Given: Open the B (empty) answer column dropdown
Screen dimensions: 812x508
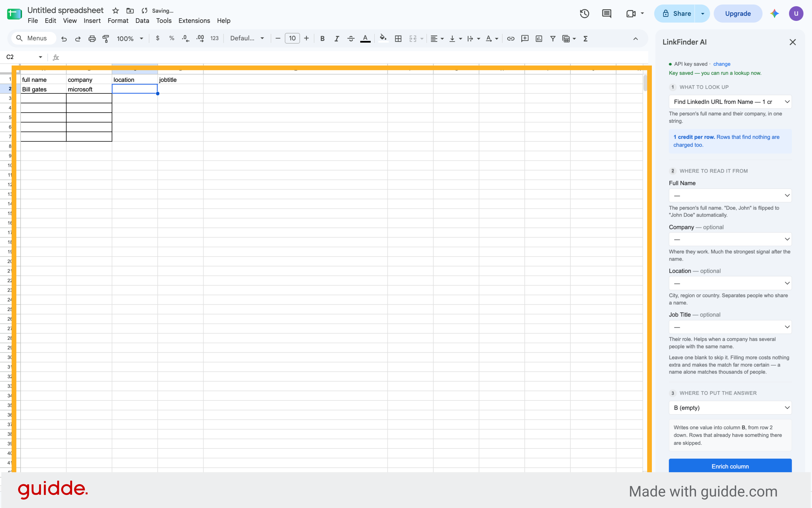Looking at the screenshot, I should tap(730, 408).
